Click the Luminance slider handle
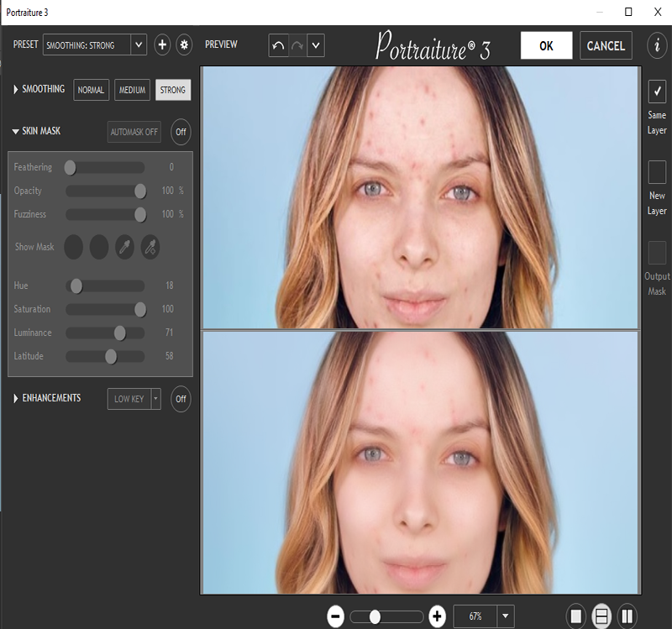The image size is (672, 629). click(120, 333)
